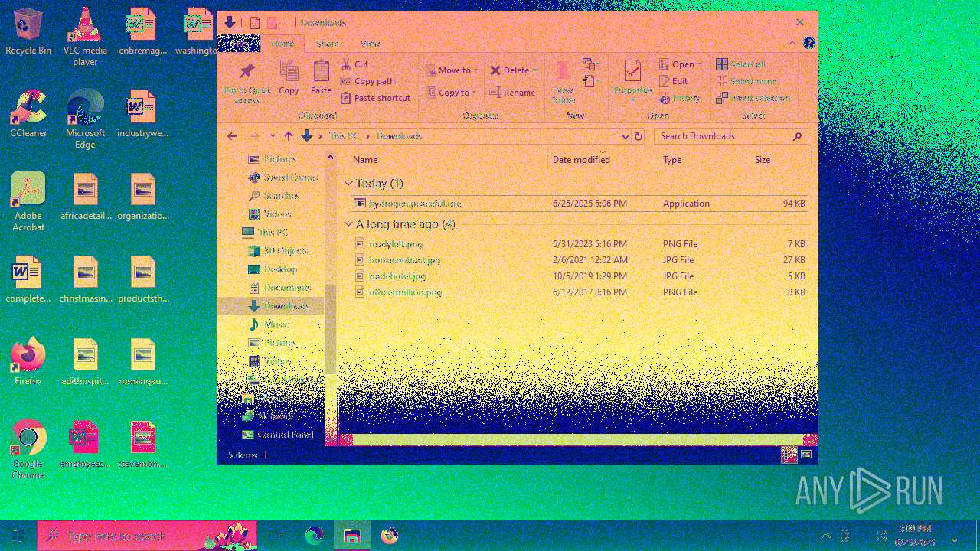Expand Delete dropdown arrow
The height and width of the screenshot is (551, 980).
(534, 70)
